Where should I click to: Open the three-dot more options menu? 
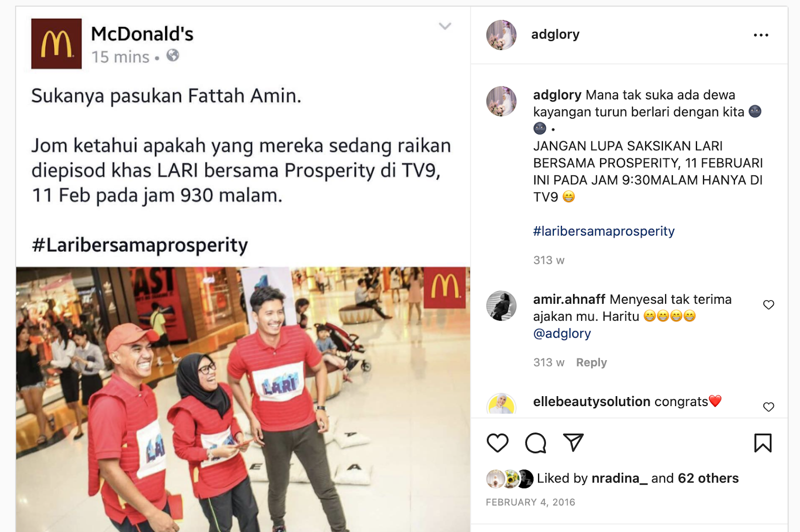click(x=760, y=35)
